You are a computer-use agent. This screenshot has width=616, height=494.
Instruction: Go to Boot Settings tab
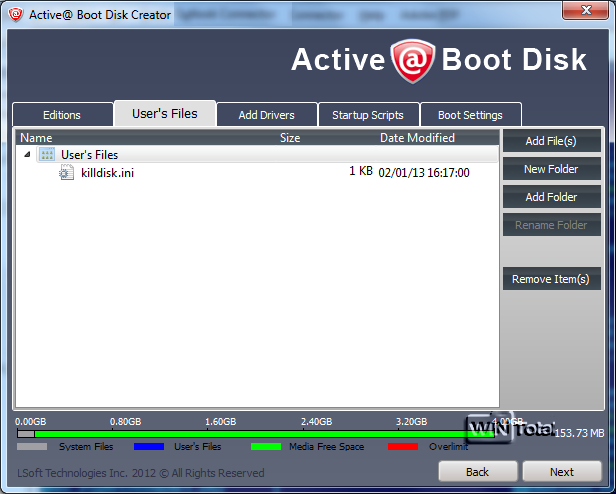470,115
